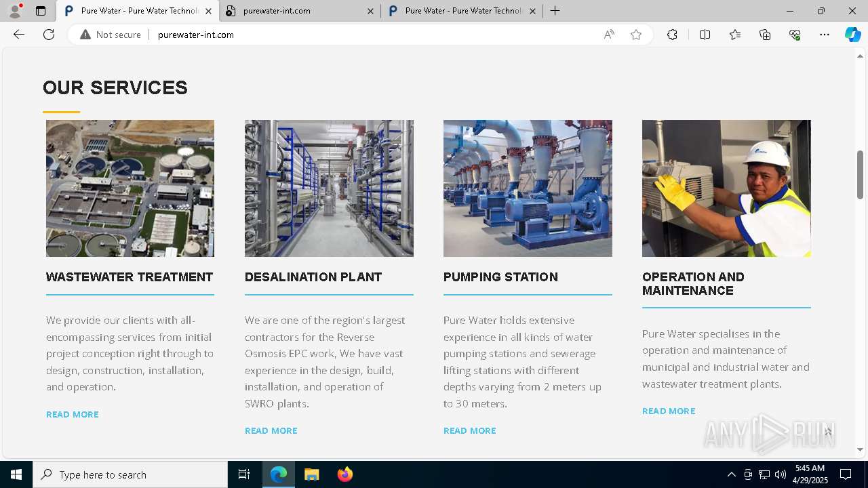The image size is (868, 488).
Task: Switch to the purewater-int.com tab
Action: [x=300, y=11]
